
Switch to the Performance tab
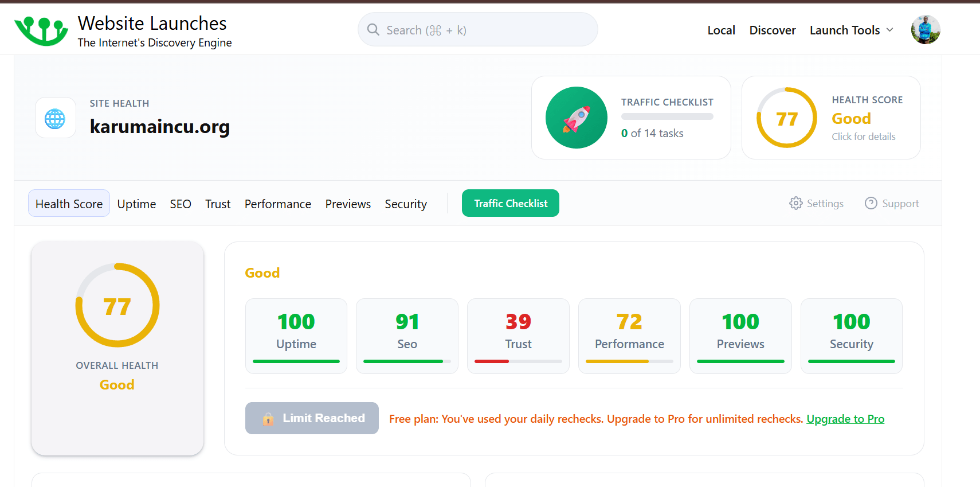[278, 204]
